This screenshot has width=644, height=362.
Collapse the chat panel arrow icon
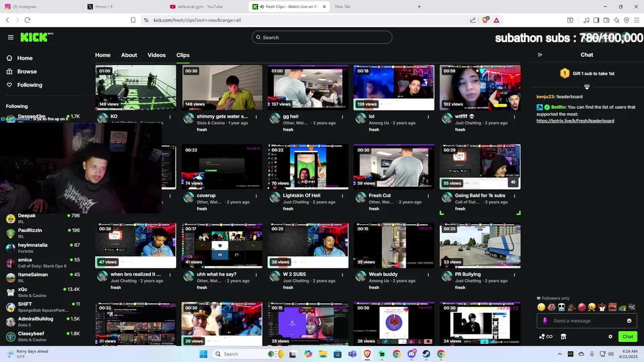point(540,55)
